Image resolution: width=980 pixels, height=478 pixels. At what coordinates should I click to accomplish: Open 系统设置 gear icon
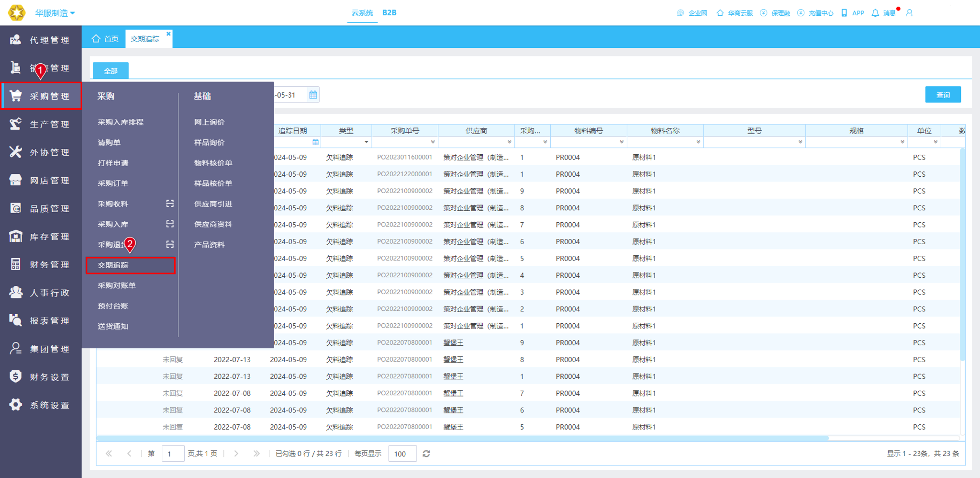[x=16, y=405]
